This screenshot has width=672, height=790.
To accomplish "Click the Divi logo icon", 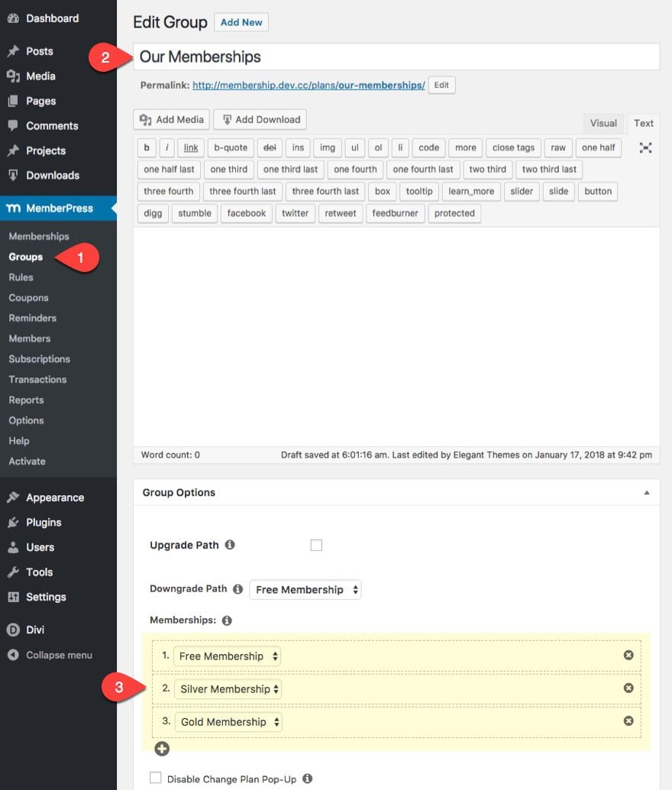I will coord(13,630).
